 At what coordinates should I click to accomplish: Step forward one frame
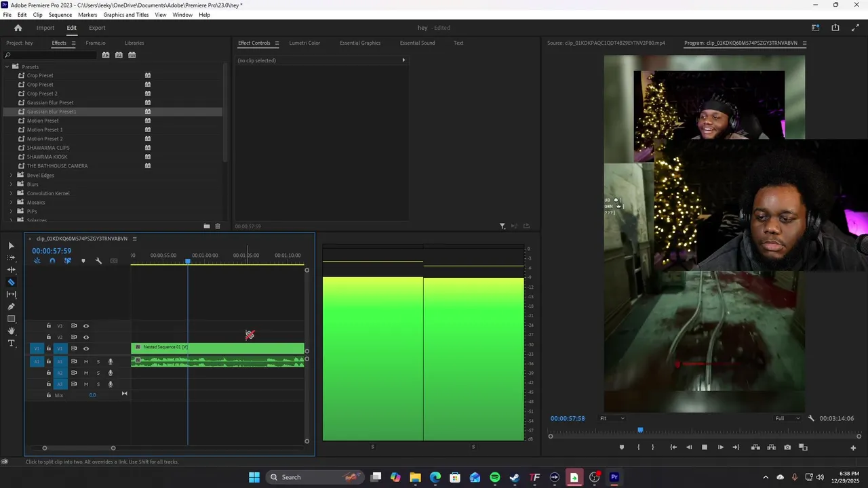[720, 447]
